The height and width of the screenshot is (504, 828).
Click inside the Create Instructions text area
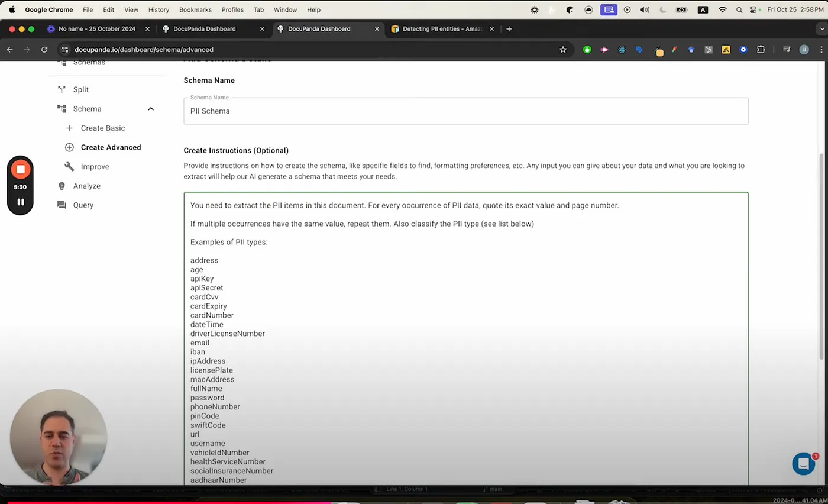(x=466, y=339)
